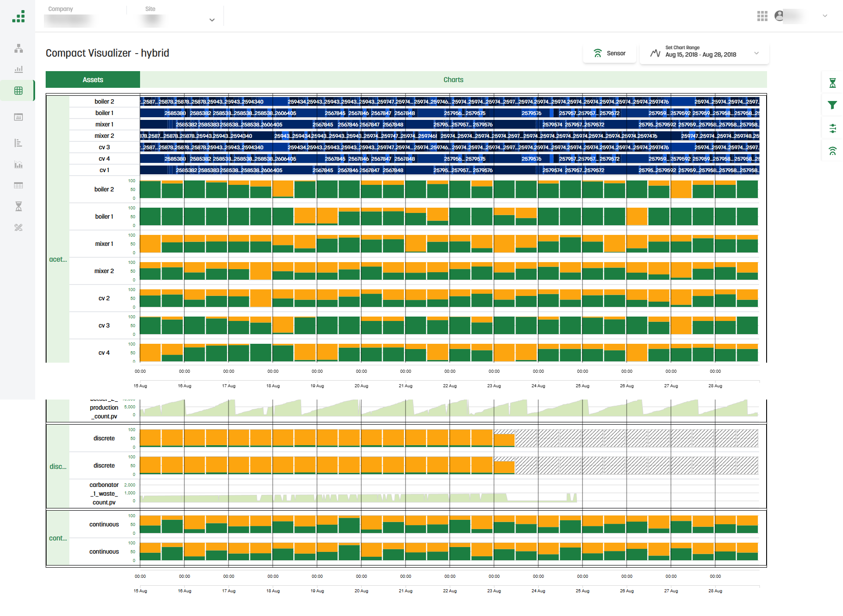Select the disc... group label
Image resolution: width=843 pixels, height=616 pixels.
(x=58, y=467)
